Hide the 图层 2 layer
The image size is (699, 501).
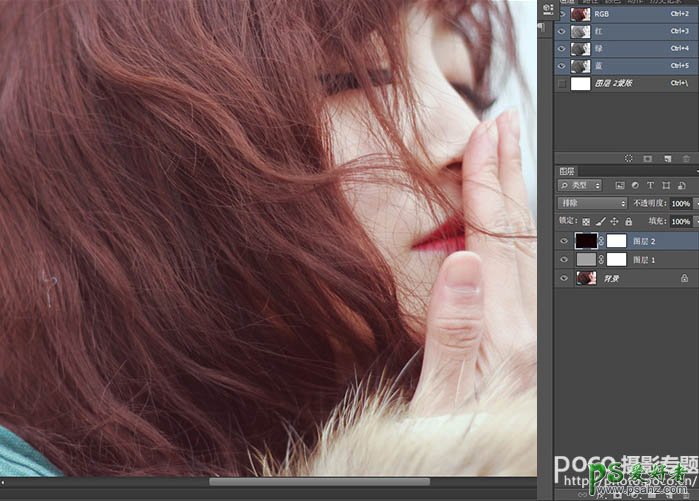click(565, 241)
